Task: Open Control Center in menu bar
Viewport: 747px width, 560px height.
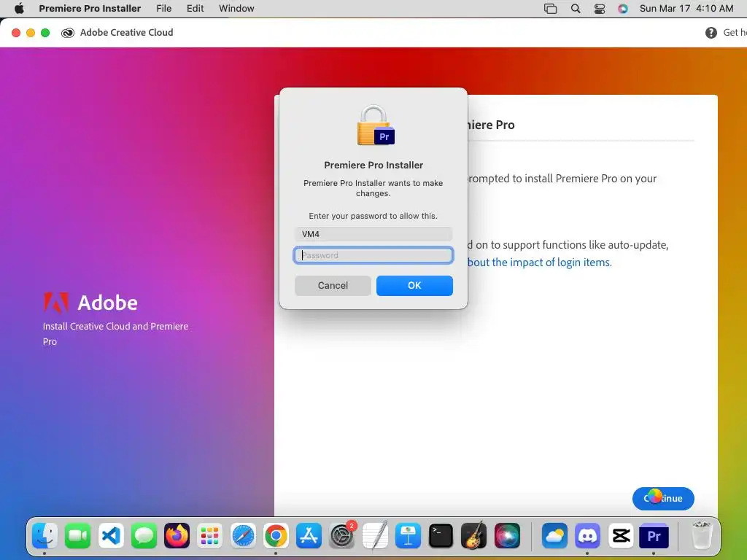Action: tap(600, 9)
